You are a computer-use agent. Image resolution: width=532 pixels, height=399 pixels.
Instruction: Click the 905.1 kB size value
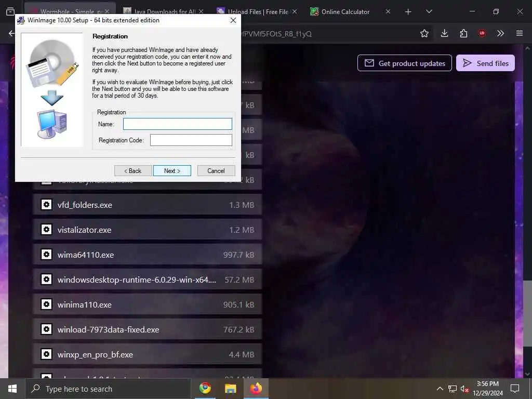238,304
